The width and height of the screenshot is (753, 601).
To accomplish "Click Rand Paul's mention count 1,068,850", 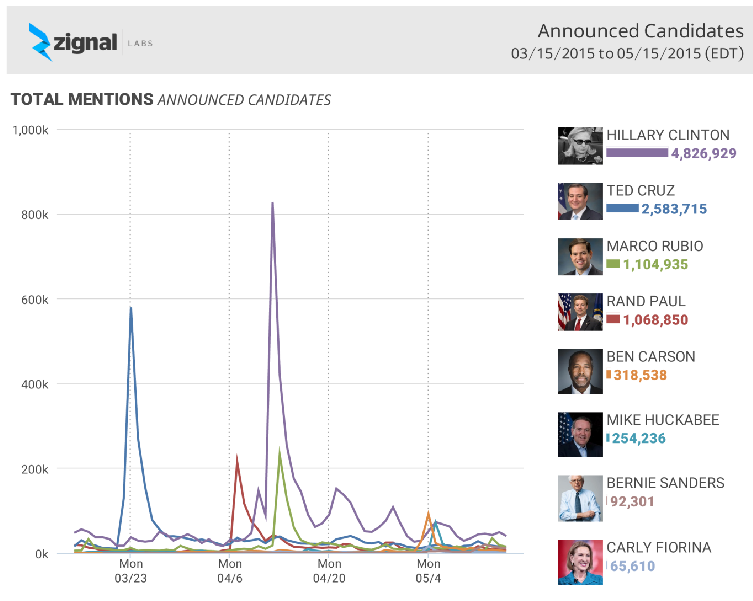I will pyautogui.click(x=655, y=320).
